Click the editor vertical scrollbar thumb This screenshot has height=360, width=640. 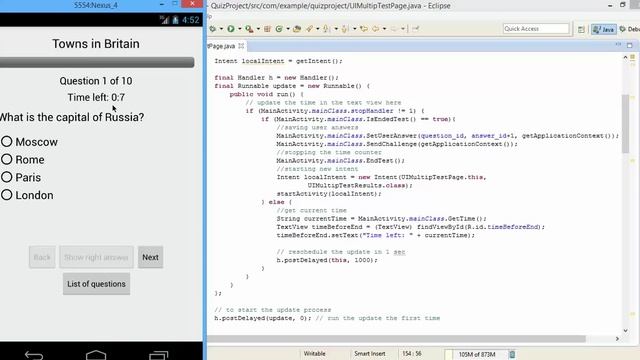coord(625,124)
